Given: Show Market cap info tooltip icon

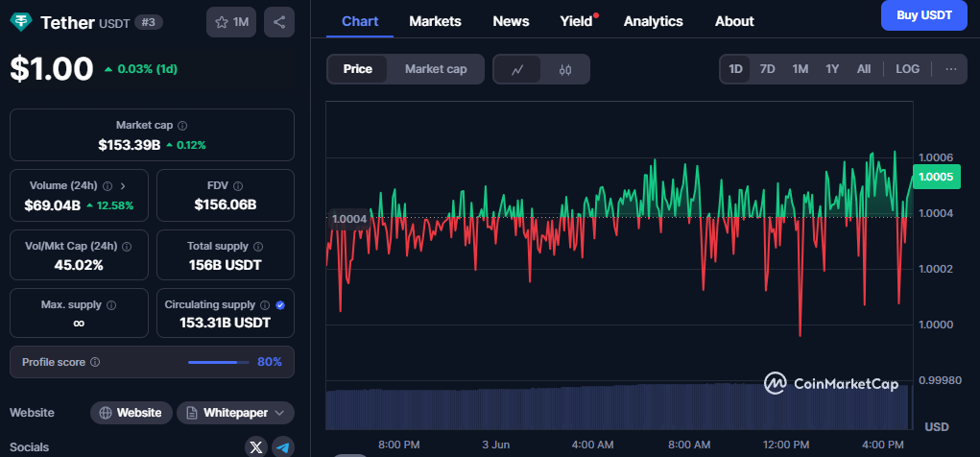Looking at the screenshot, I should [x=182, y=126].
